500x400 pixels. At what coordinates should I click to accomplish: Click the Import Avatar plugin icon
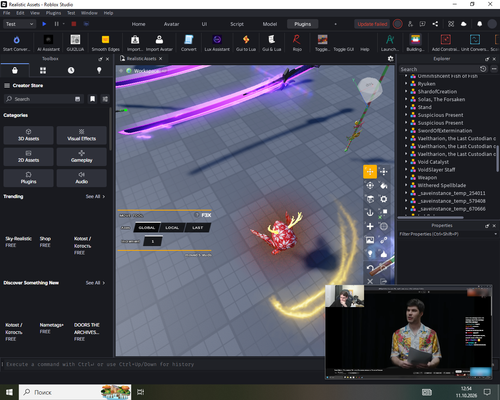coord(159,43)
